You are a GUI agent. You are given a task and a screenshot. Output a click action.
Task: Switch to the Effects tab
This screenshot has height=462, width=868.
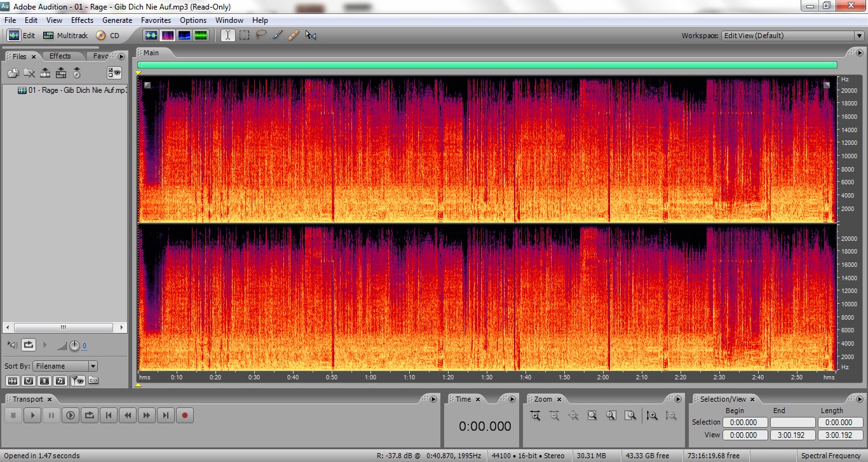(x=60, y=56)
